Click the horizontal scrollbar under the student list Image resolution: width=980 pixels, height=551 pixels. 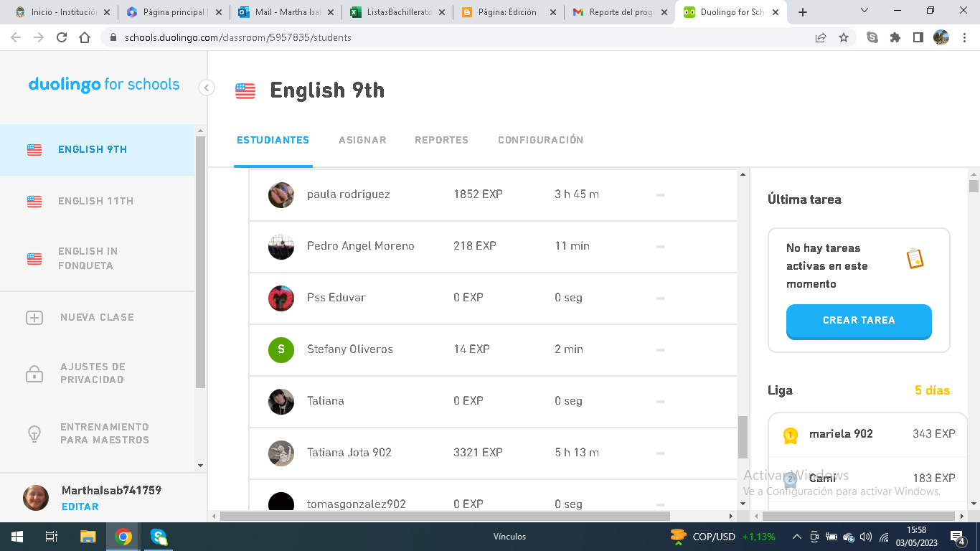pos(445,516)
